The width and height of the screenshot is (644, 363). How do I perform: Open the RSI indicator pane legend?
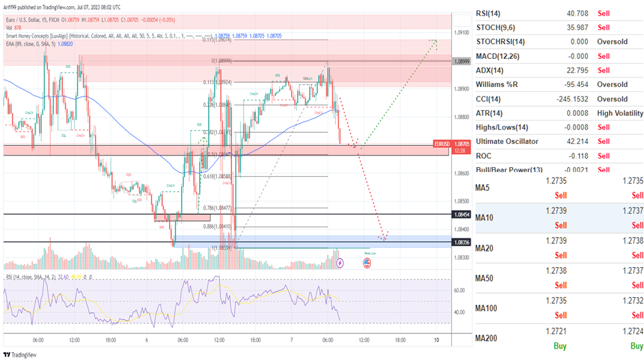click(34, 277)
